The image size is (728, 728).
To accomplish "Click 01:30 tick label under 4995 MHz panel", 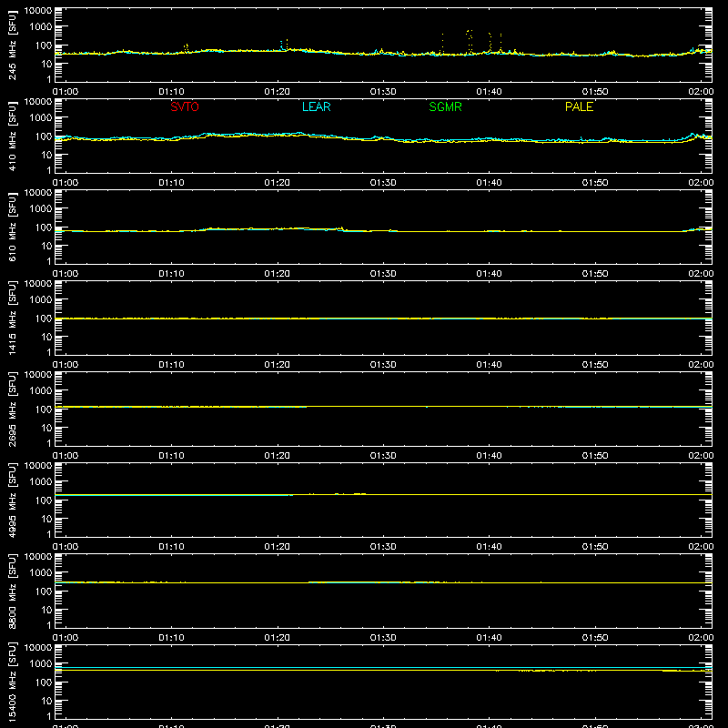I will [383, 547].
